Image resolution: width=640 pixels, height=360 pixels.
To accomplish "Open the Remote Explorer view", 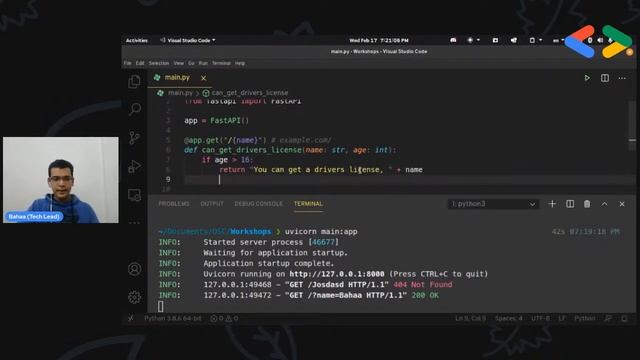I will pos(134,195).
